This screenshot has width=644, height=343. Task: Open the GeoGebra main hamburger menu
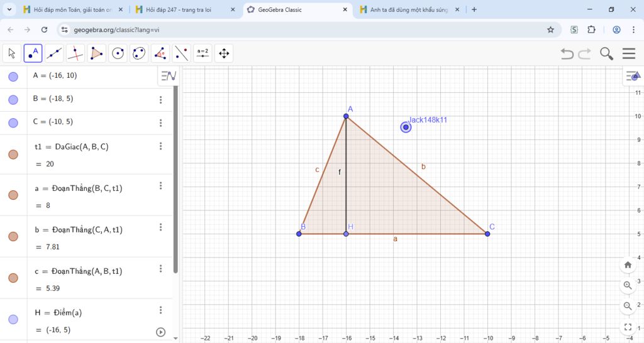(x=628, y=53)
